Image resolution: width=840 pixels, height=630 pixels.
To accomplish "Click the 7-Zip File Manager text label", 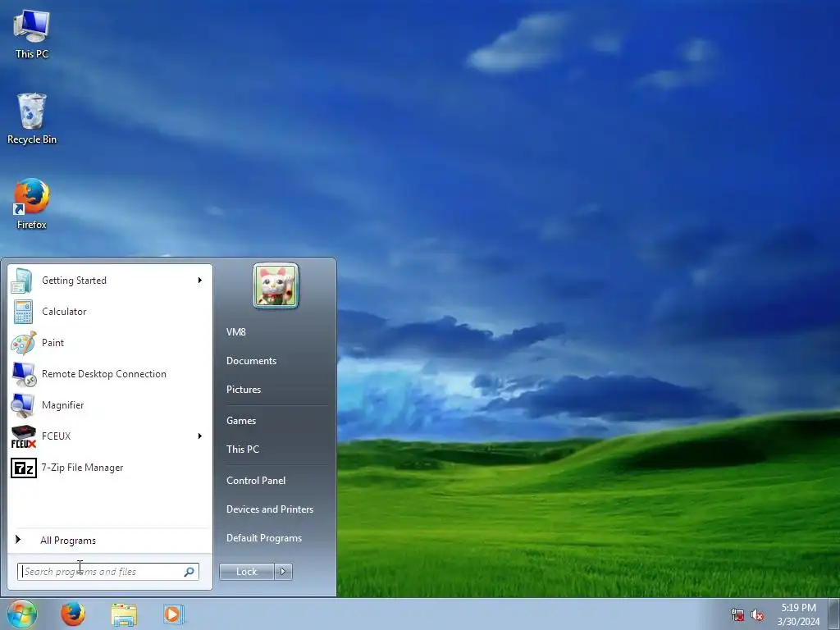I will point(82,468).
